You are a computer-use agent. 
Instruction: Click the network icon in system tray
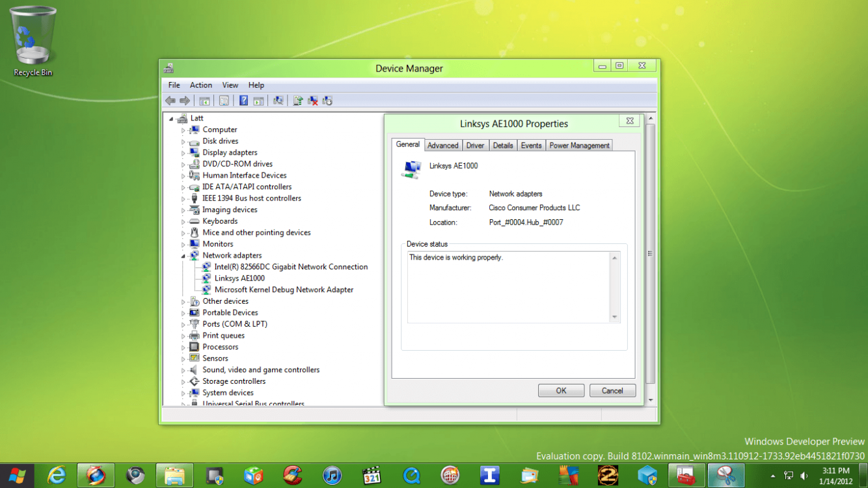789,476
